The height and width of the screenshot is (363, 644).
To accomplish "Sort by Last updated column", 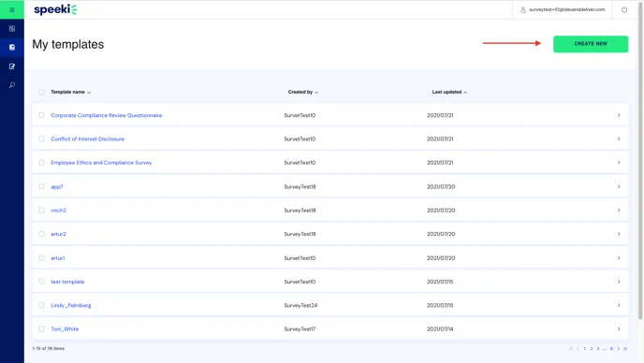I will click(x=449, y=92).
